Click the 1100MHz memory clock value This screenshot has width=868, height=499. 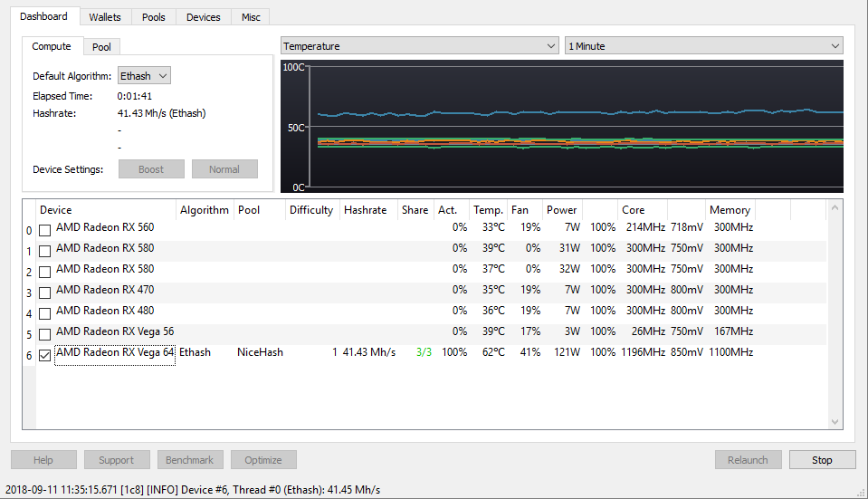[730, 352]
